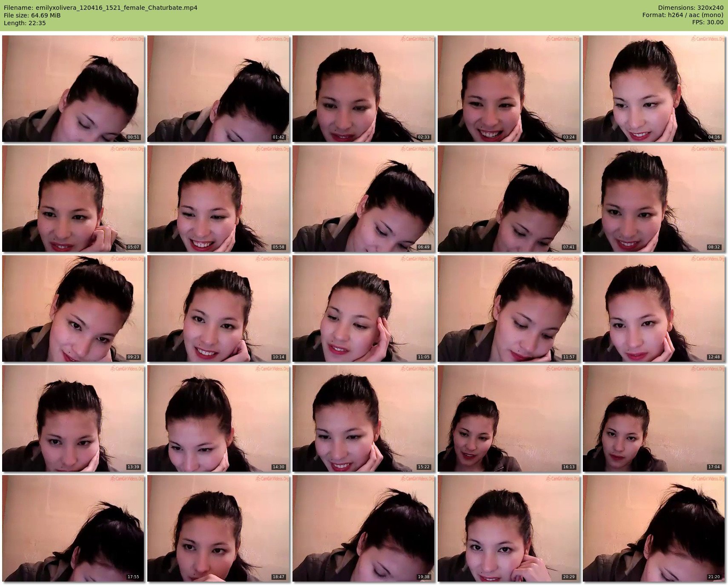This screenshot has width=728, height=585.
Task: Click the thumbnail marked 12:48
Action: tap(653, 308)
